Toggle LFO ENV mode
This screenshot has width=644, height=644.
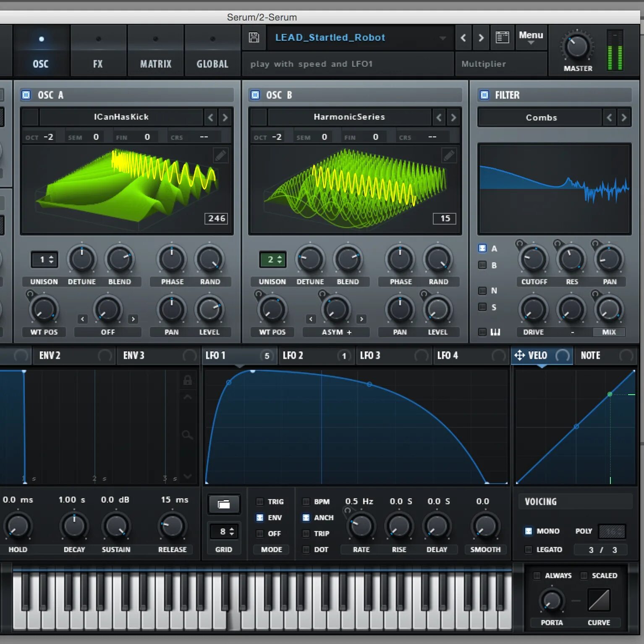pos(260,518)
